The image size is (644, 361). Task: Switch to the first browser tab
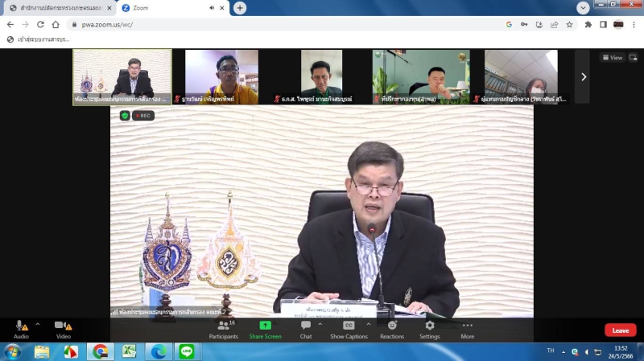point(56,8)
